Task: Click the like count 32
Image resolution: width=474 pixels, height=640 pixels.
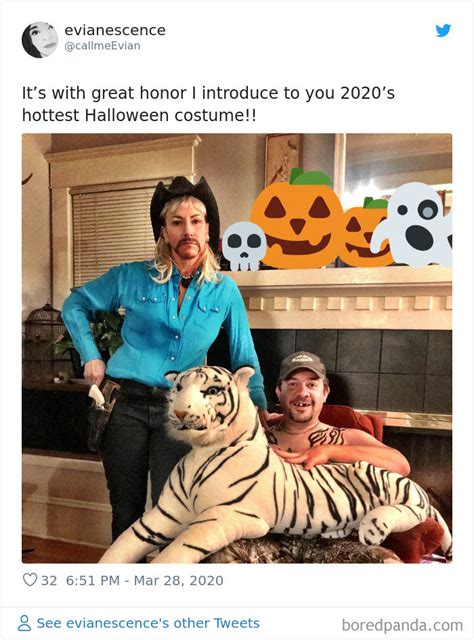Action: coord(49,580)
